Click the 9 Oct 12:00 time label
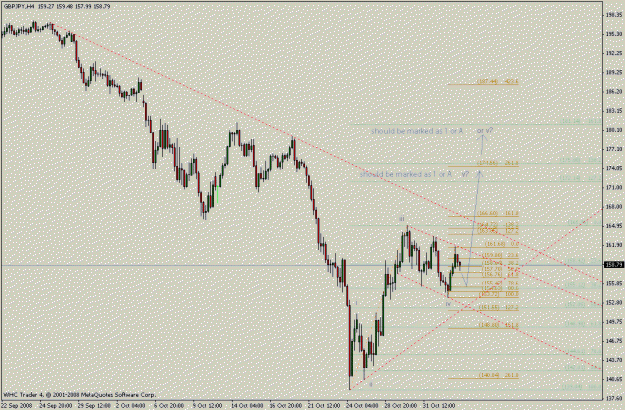 207,406
